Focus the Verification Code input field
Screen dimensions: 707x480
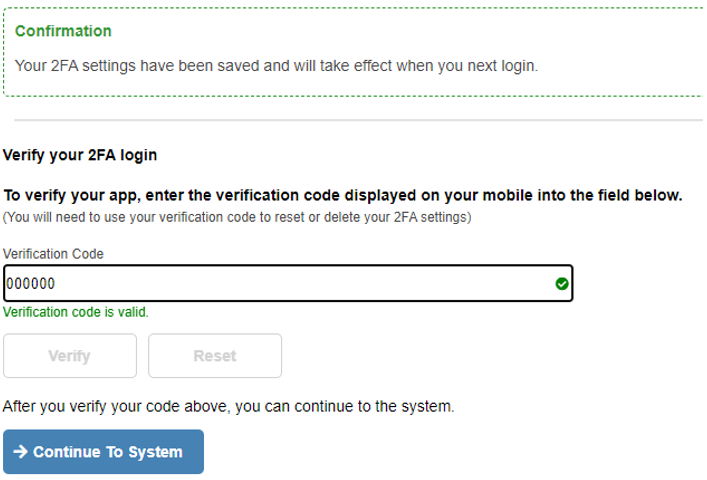[288, 283]
